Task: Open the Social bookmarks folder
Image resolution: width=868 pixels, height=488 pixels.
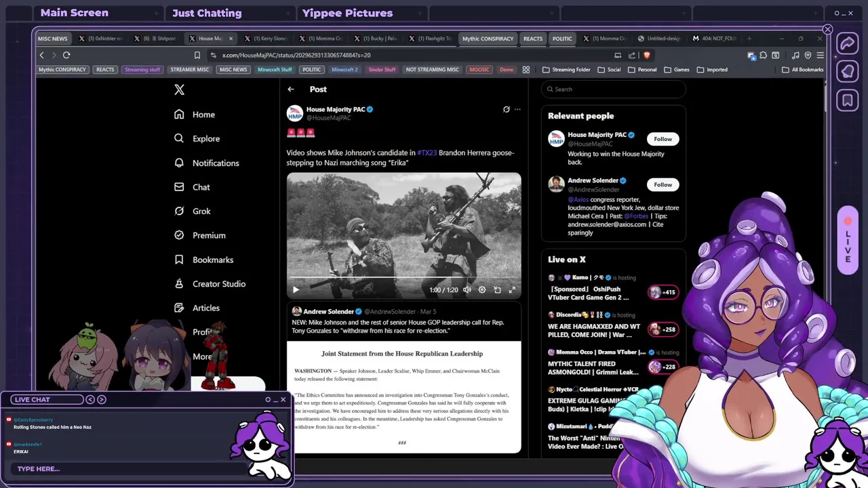Action: 609,69
